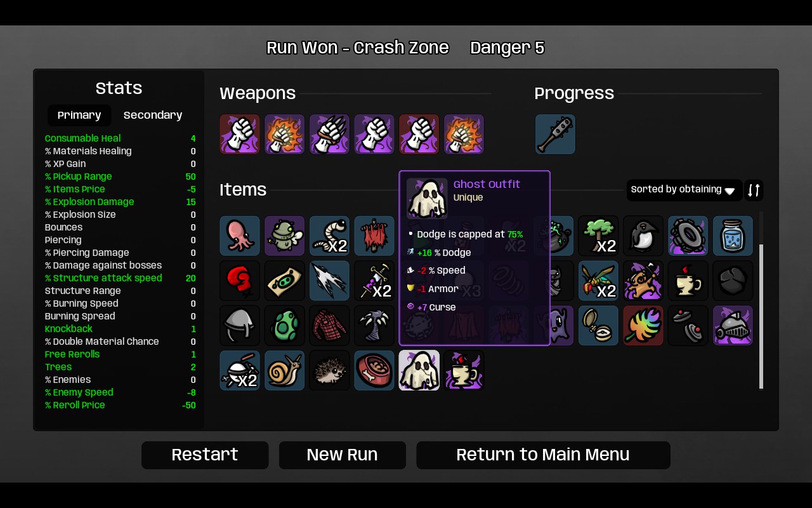Click the knight helmet item icon
812x508 pixels.
point(733,325)
